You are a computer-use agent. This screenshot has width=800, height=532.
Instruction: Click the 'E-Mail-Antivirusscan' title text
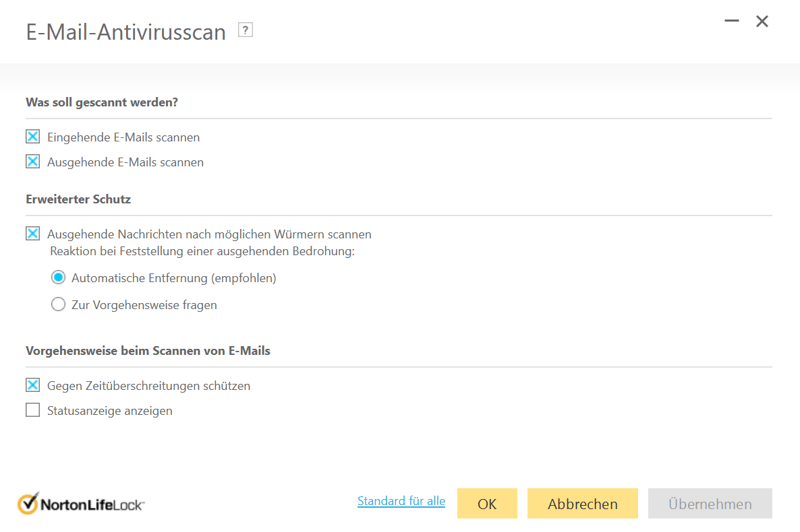tap(126, 32)
